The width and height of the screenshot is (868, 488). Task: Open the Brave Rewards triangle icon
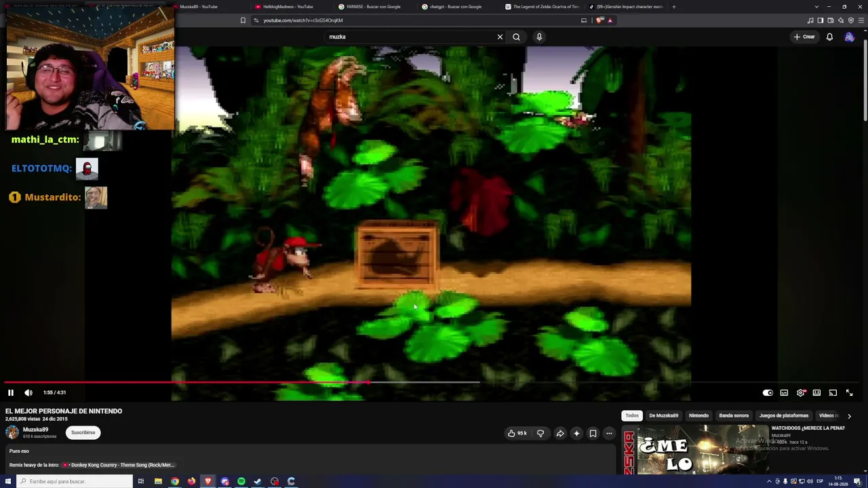pyautogui.click(x=610, y=20)
